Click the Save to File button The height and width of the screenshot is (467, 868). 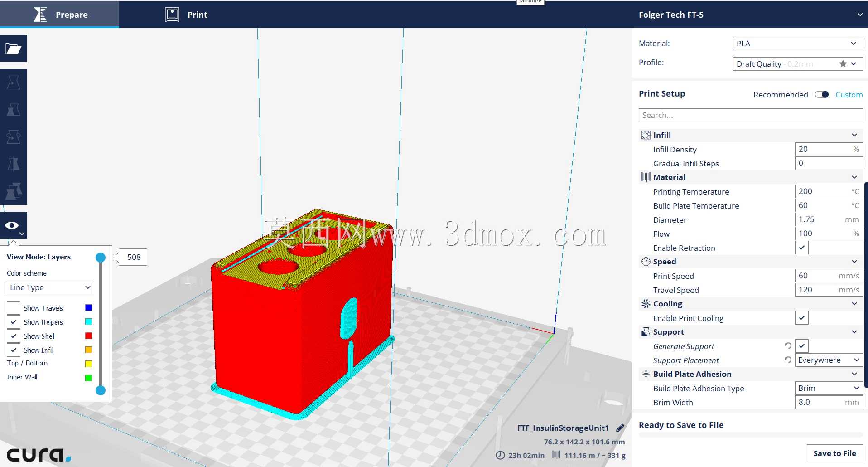pyautogui.click(x=834, y=453)
